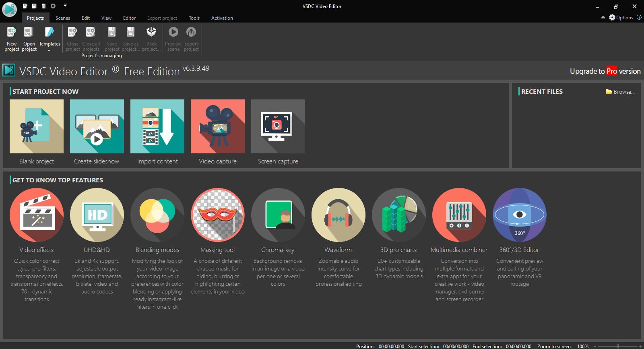Open the Scenes ribbon tab
This screenshot has width=644, height=349.
pos(63,18)
